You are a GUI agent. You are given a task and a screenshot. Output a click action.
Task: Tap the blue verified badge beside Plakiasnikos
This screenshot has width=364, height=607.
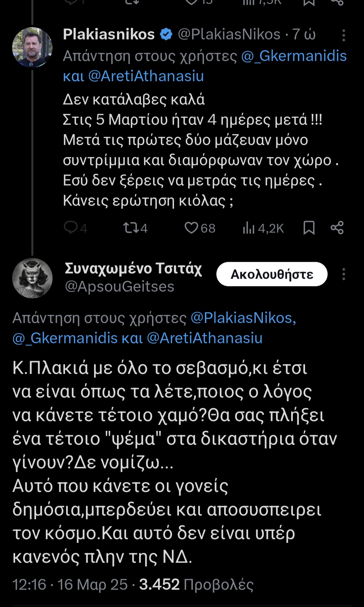point(166,34)
